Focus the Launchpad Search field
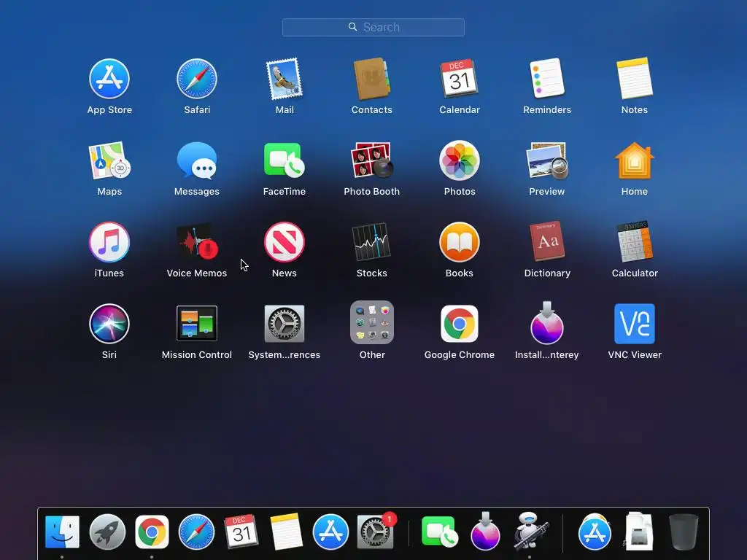Image resolution: width=747 pixels, height=560 pixels. click(373, 27)
